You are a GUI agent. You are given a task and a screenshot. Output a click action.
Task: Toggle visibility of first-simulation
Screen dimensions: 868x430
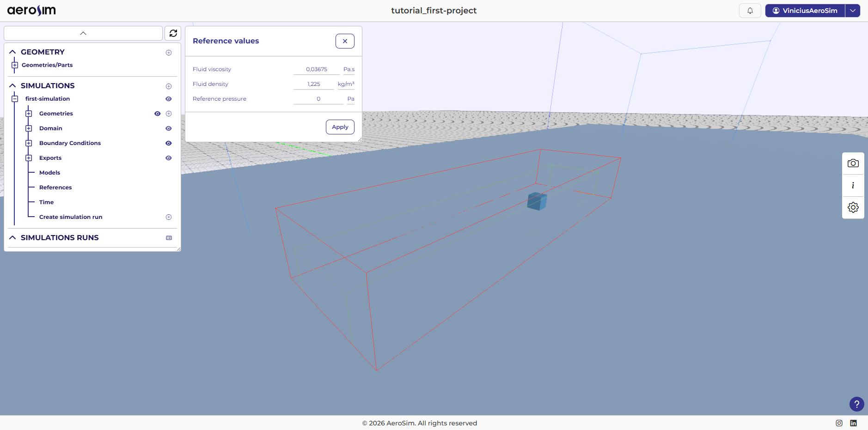click(169, 99)
